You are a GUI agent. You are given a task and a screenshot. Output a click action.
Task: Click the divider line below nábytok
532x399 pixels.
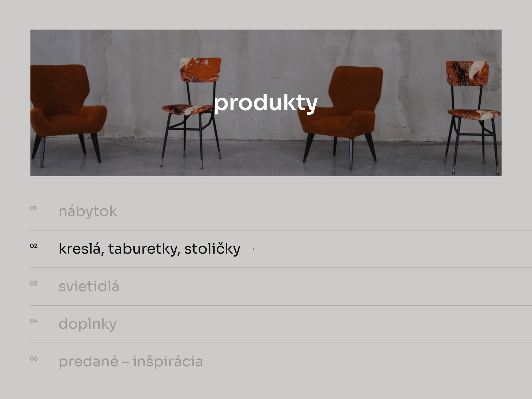281,230
